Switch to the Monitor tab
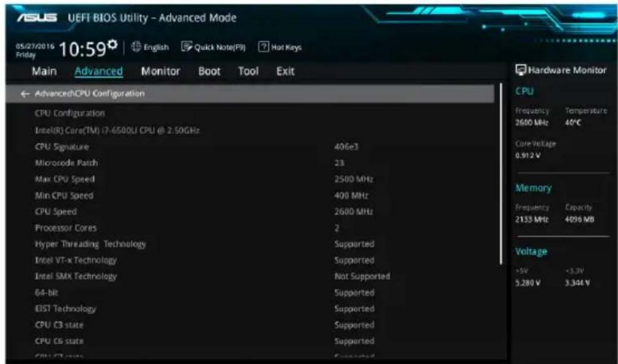Viewport: 618px width, 364px height. click(x=160, y=72)
